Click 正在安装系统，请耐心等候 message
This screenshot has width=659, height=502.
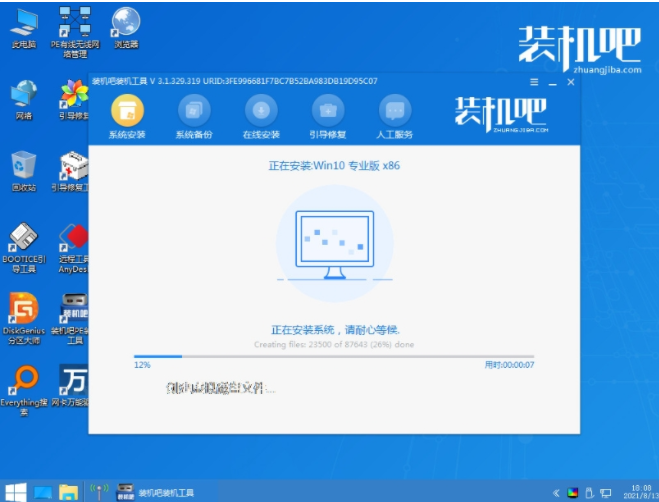[x=335, y=330]
